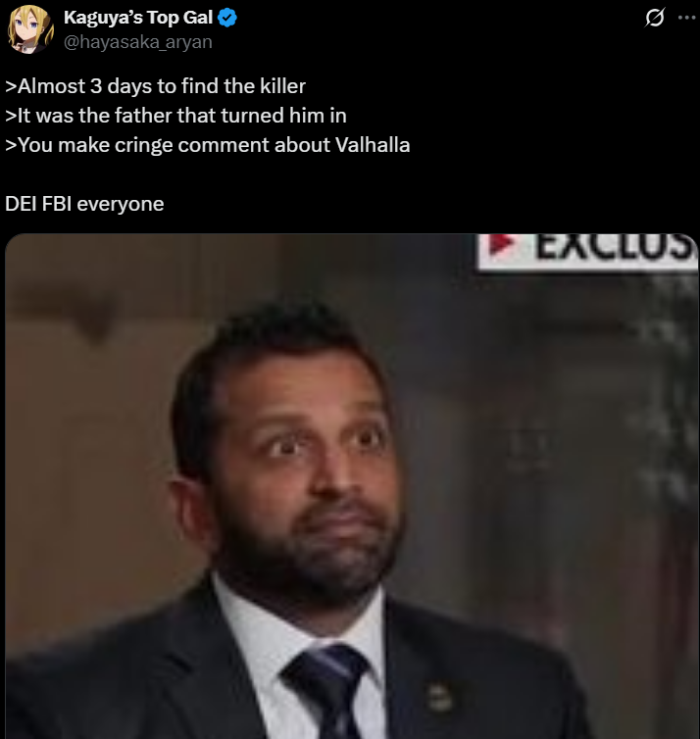Select the 'Almost 3 days to find the killer' line
This screenshot has width=700, height=739.
156,86
